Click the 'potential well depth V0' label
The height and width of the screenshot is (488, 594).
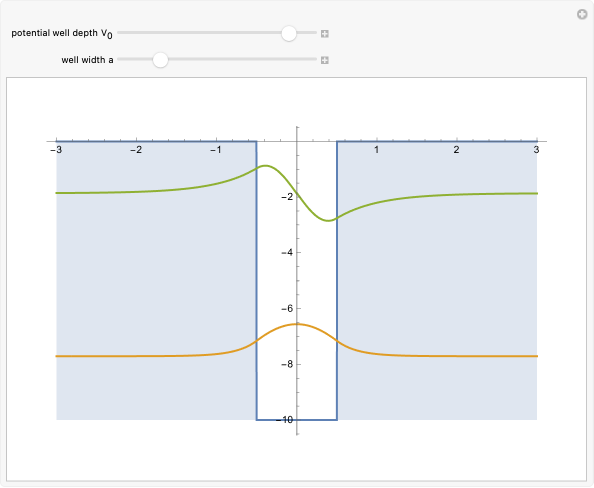tap(62, 34)
